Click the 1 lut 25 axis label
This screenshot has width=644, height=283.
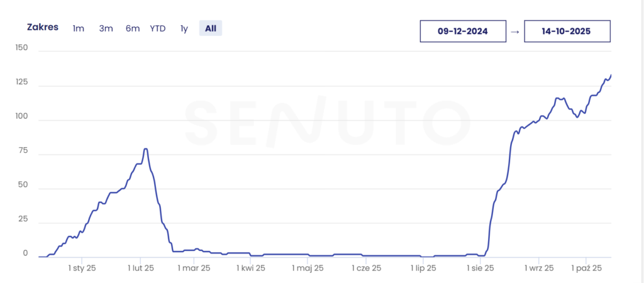pyautogui.click(x=140, y=269)
